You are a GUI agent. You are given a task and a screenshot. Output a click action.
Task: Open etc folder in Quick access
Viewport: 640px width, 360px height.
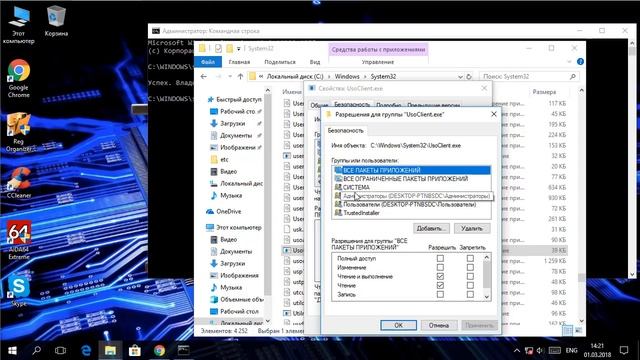[x=219, y=159]
